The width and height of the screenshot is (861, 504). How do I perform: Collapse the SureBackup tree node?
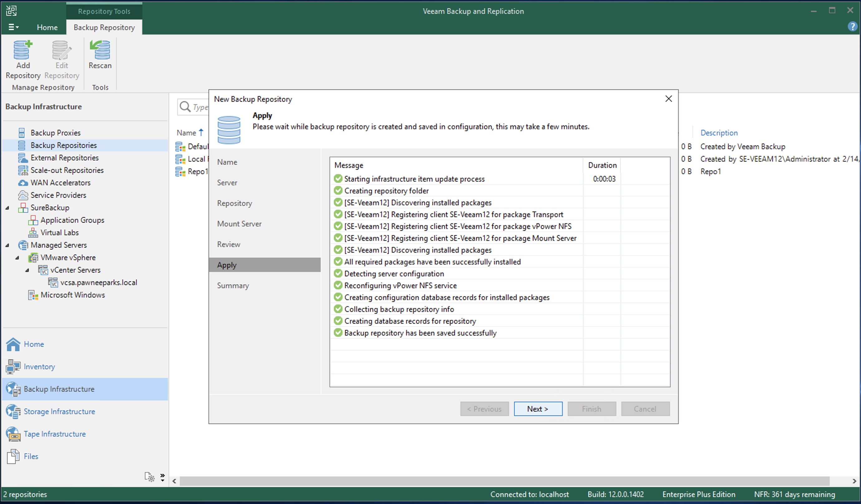7,208
